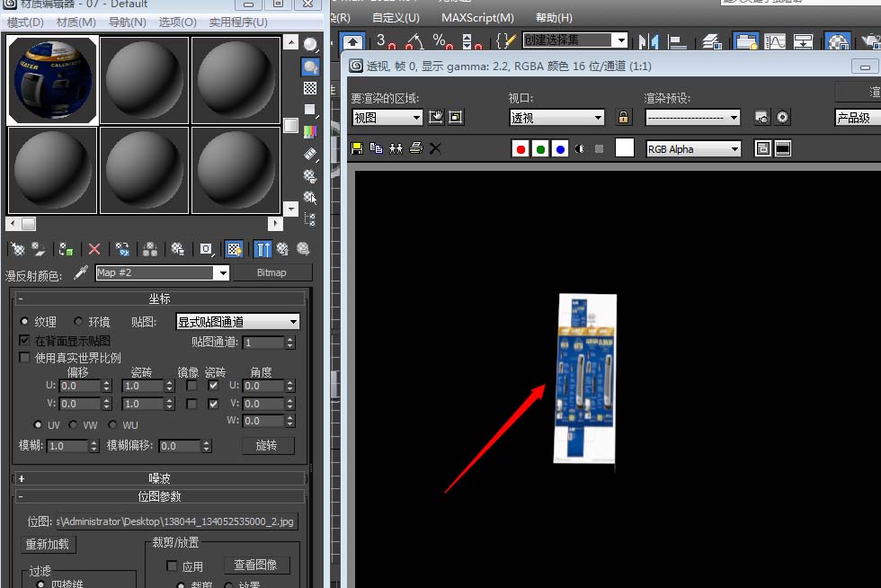Click the viewport lock icon
This screenshot has height=588, width=881.
point(623,117)
